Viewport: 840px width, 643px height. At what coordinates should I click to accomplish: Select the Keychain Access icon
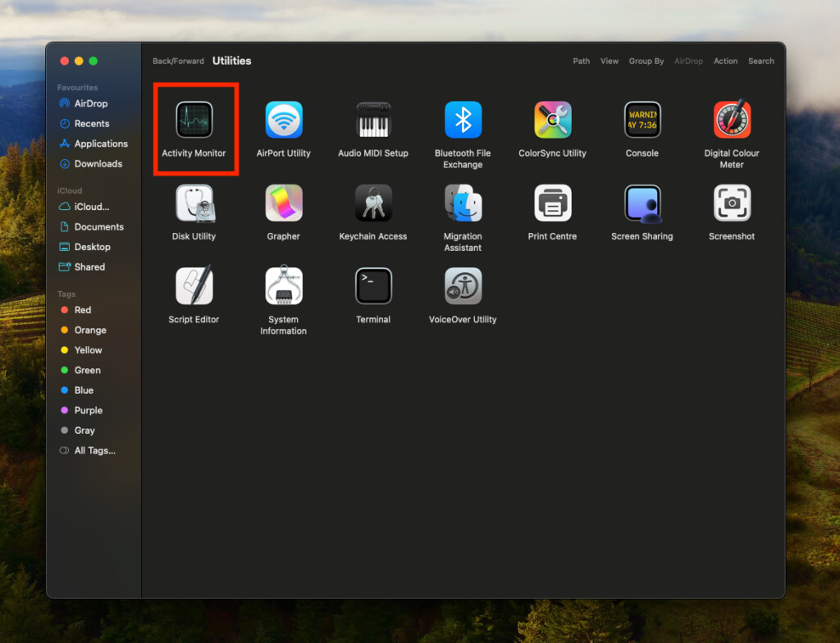tap(373, 203)
